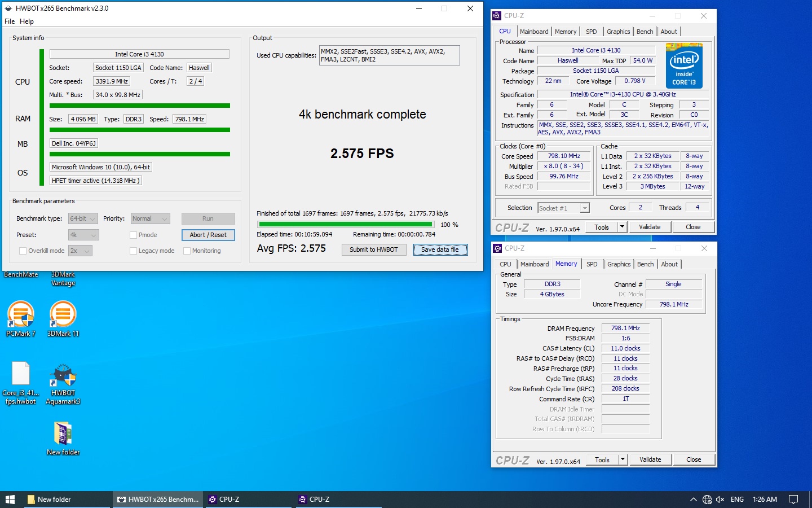Switch to Graphics tab in upper CPU-Z
Viewport: 812px width, 508px height.
(x=618, y=32)
